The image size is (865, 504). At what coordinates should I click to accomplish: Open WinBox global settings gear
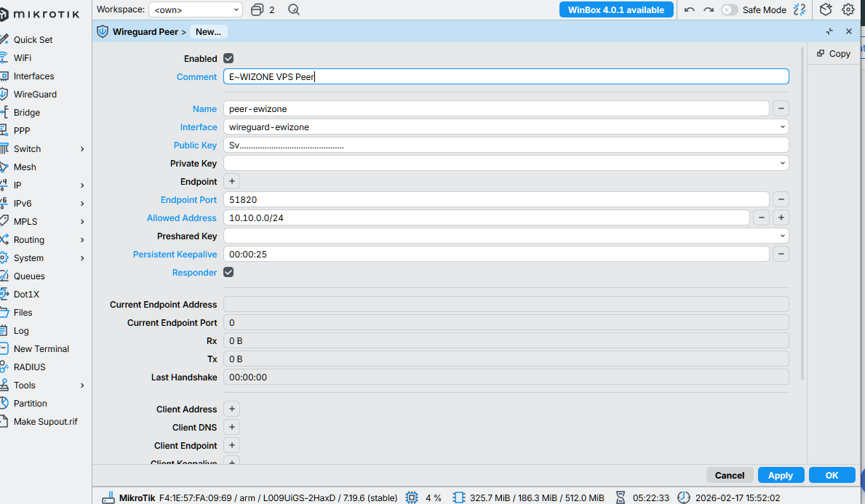(848, 9)
